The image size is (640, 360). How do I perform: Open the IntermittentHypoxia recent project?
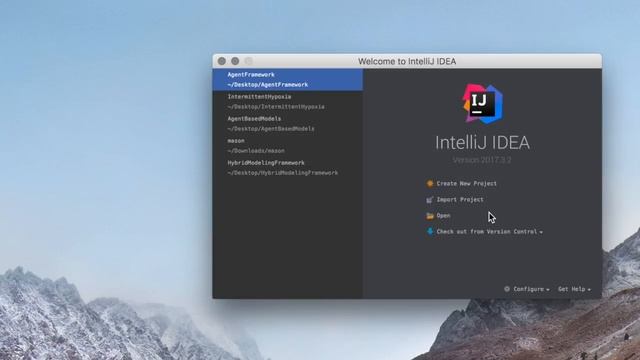click(287, 102)
